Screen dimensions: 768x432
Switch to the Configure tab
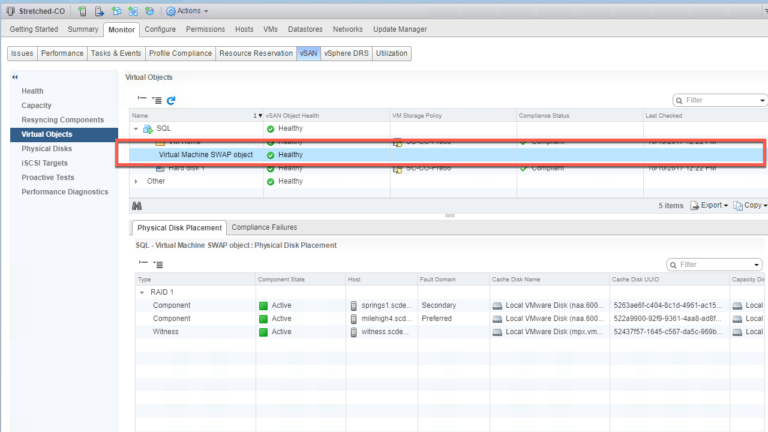159,29
